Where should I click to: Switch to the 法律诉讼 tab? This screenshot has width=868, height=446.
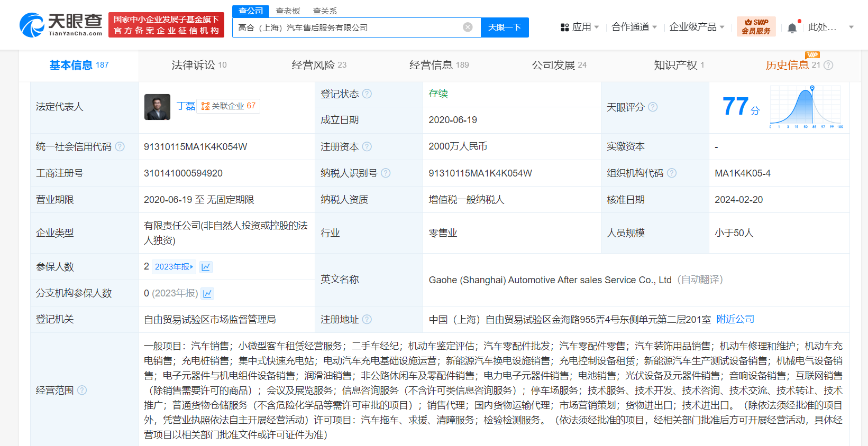[199, 65]
